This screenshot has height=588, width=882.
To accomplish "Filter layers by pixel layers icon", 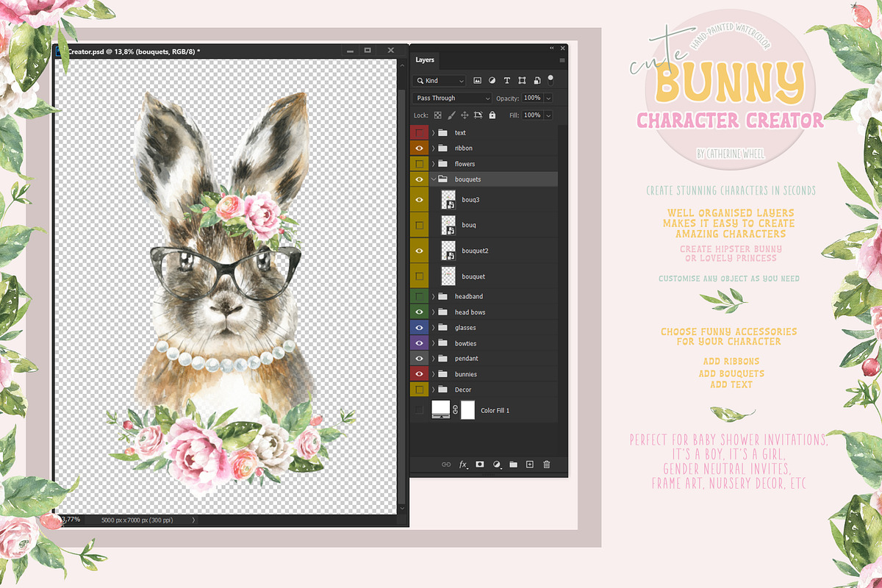I will [477, 80].
